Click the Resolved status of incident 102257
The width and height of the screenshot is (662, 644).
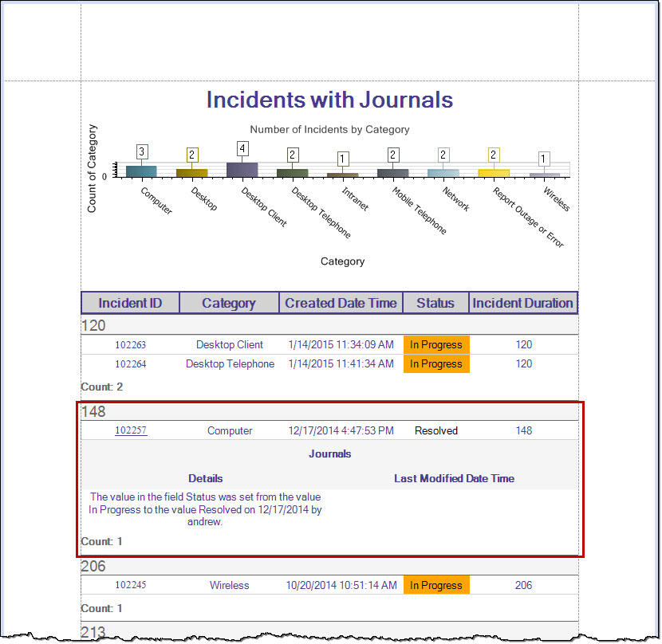(x=436, y=430)
